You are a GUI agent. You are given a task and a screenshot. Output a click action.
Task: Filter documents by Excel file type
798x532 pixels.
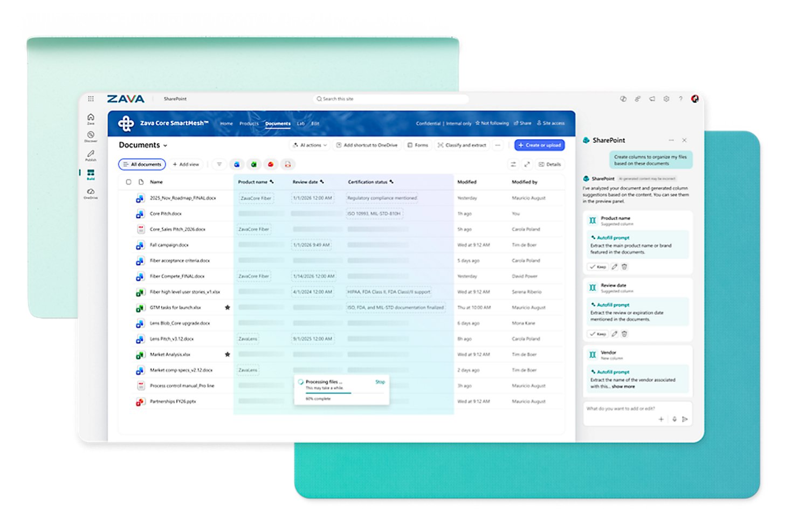[253, 164]
